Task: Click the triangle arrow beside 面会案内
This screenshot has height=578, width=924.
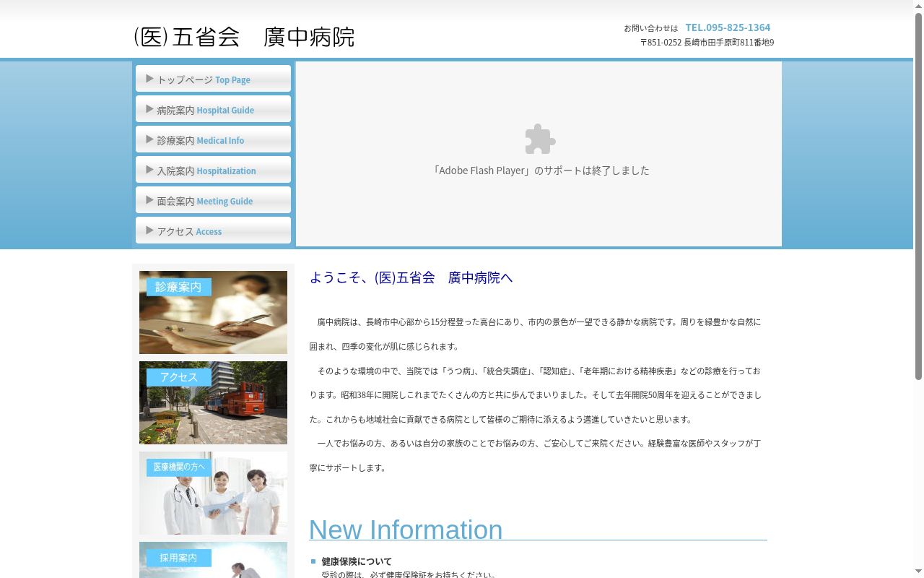Action: (x=149, y=200)
